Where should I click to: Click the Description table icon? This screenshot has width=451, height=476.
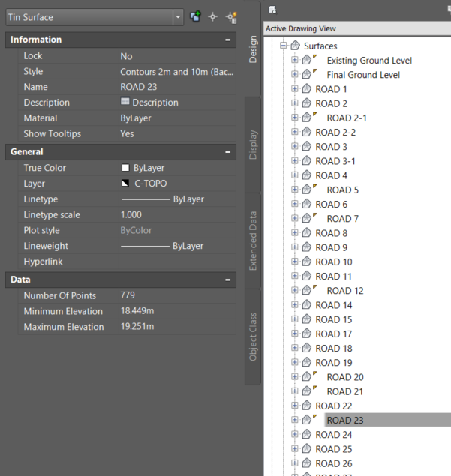[125, 101]
